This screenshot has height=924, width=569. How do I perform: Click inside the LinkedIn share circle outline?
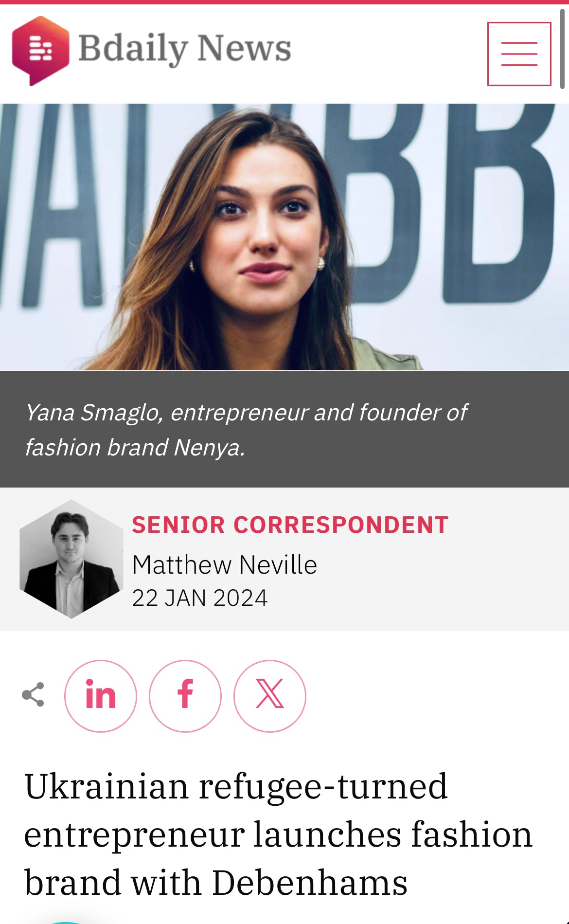pos(100,695)
